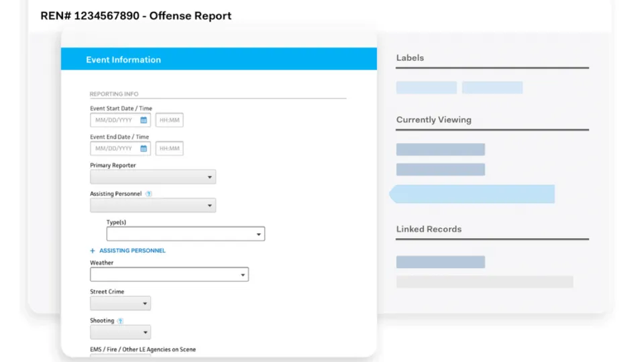The height and width of the screenshot is (362, 644).
Task: Click help icon beside Shooting label
Action: click(x=120, y=320)
